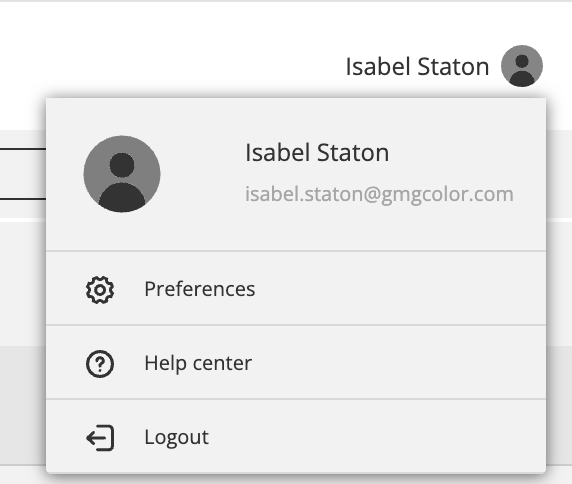Choose the Logout text label
Image resolution: width=572 pixels, height=484 pixels.
point(177,437)
